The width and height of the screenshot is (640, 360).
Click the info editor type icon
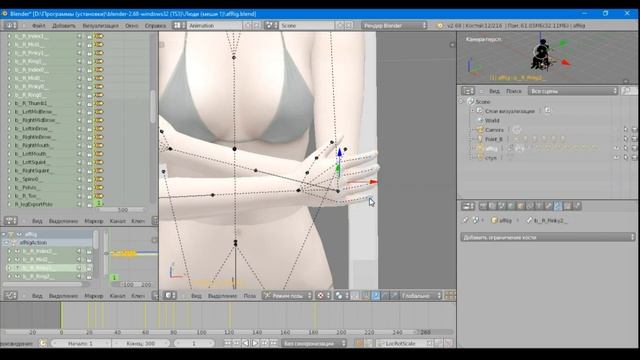pyautogui.click(x=10, y=25)
